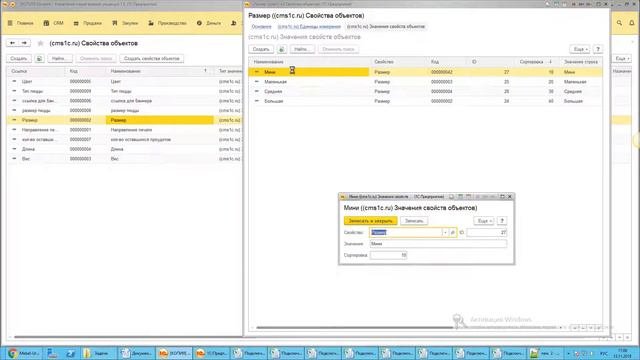The height and width of the screenshot is (360, 640).
Task: Select the Средняя row in values table
Action: (x=425, y=91)
